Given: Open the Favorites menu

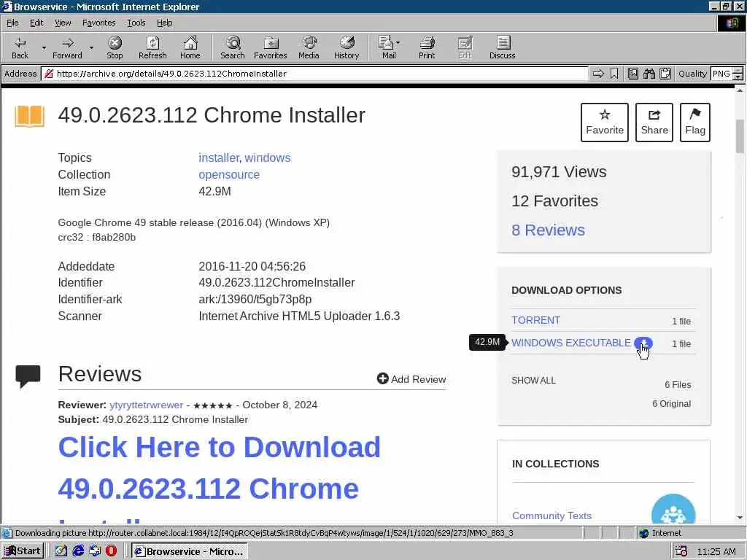Looking at the screenshot, I should [98, 23].
